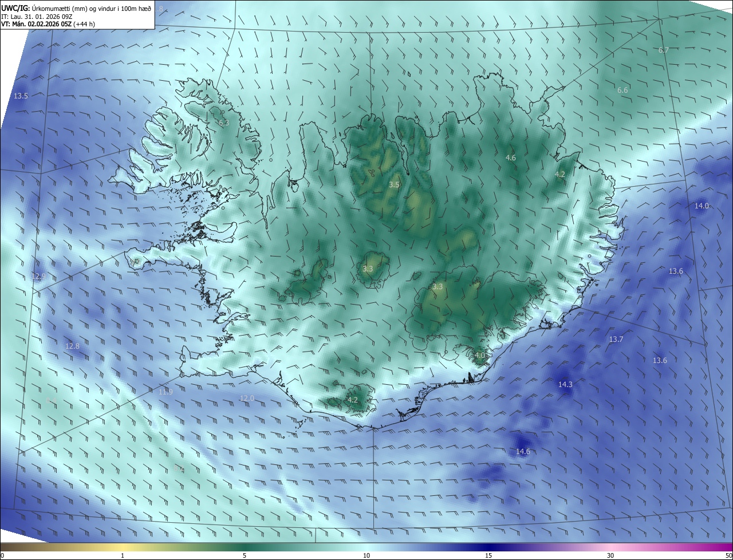Image resolution: width=733 pixels, height=560 pixels.
Task: Click the 13.7 precipitation value
Action: pos(616,340)
